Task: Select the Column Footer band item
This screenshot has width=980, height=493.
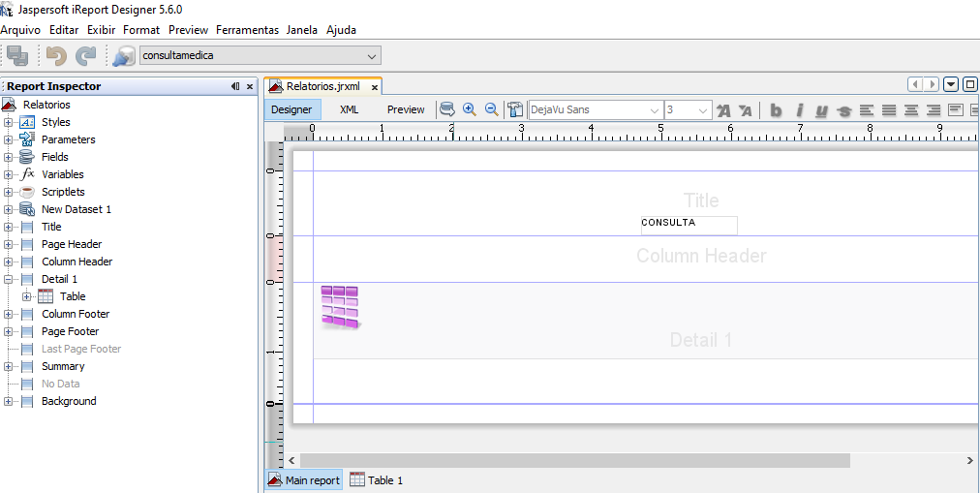Action: coord(75,314)
